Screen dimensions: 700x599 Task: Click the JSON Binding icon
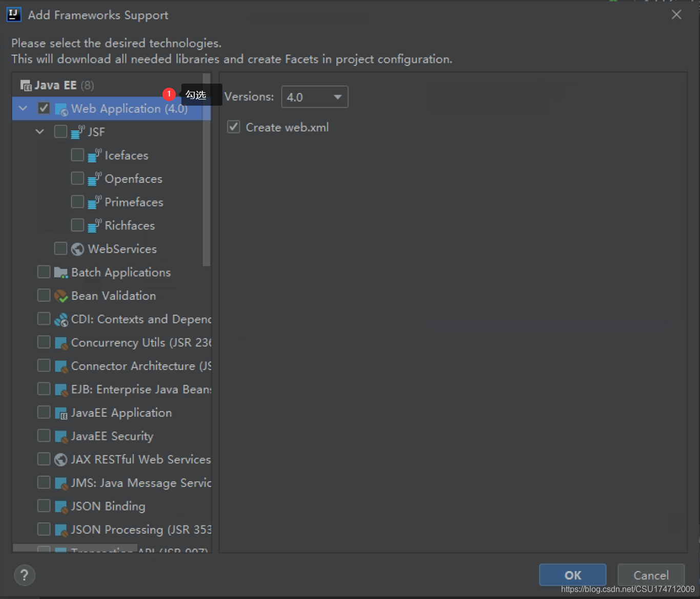click(61, 507)
